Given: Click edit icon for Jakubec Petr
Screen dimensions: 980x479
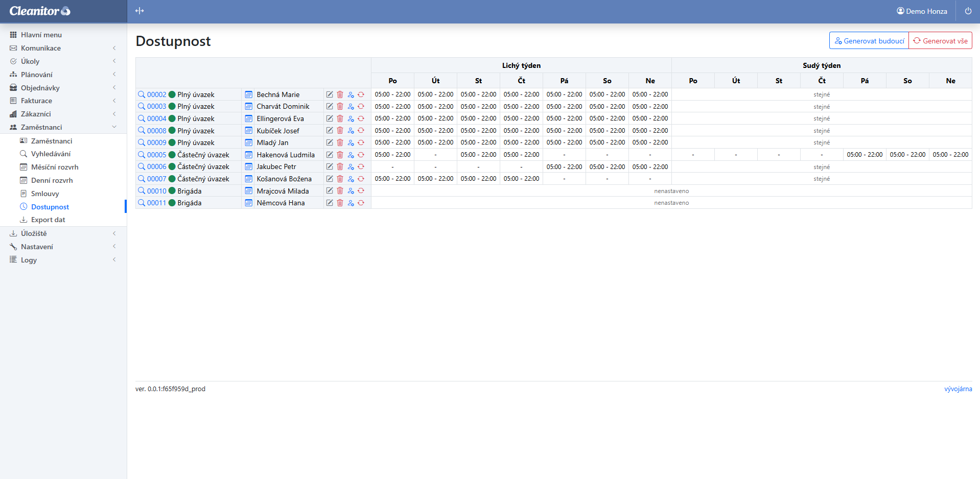Looking at the screenshot, I should 330,166.
